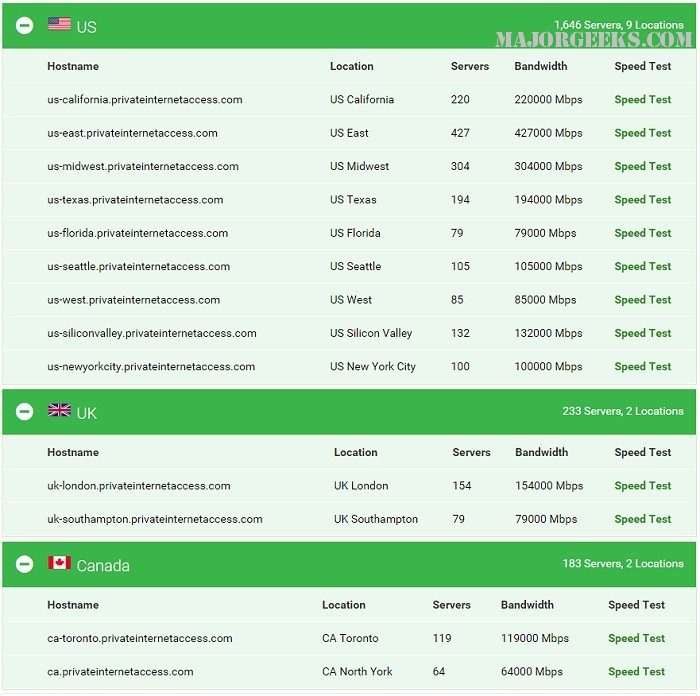Image resolution: width=700 pixels, height=696 pixels.
Task: Click the US New York City location cell
Action: (373, 367)
